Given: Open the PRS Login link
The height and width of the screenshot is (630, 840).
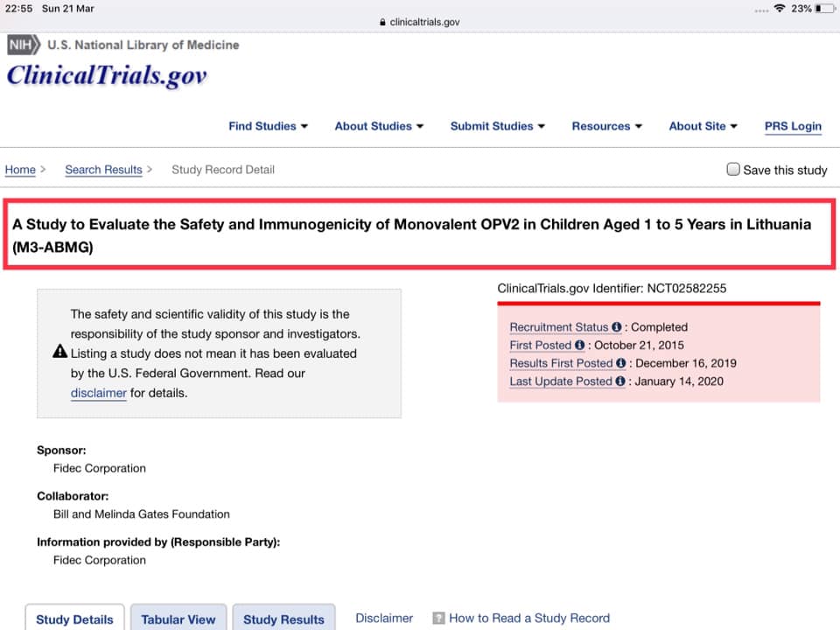Looking at the screenshot, I should coord(793,126).
